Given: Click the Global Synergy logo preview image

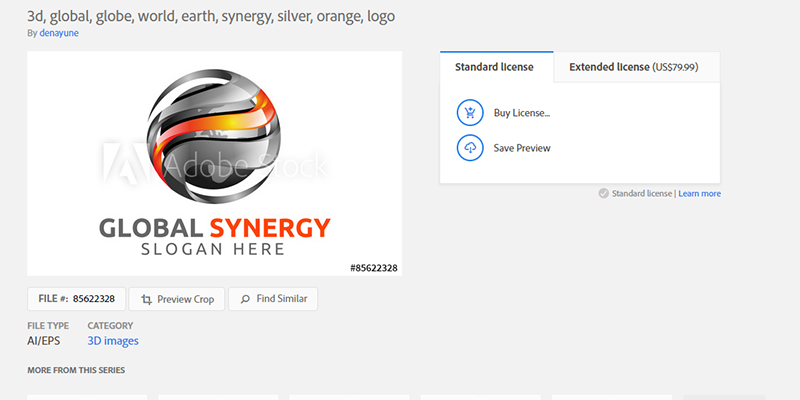Looking at the screenshot, I should [x=214, y=163].
